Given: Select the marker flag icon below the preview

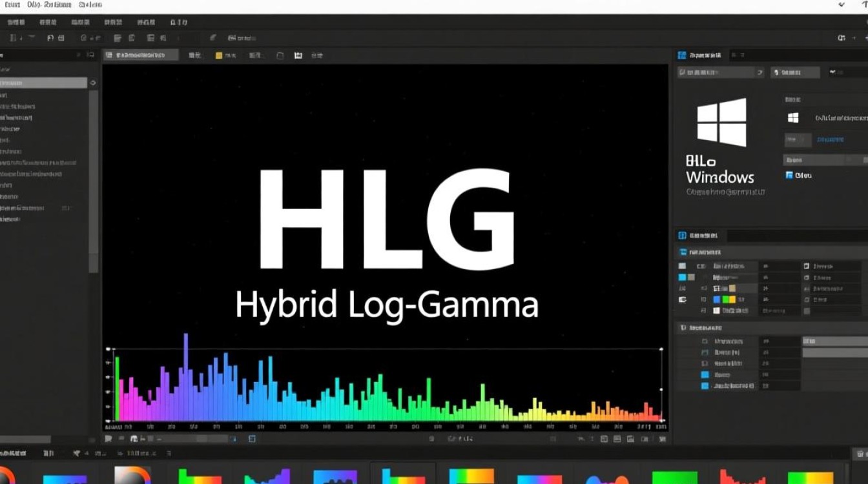Looking at the screenshot, I should pyautogui.click(x=107, y=438).
